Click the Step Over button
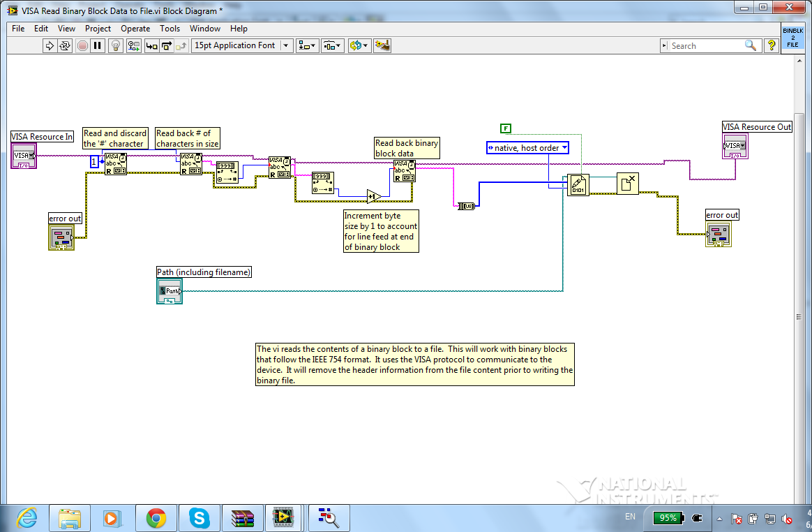Image resolution: width=812 pixels, height=532 pixels. point(166,45)
